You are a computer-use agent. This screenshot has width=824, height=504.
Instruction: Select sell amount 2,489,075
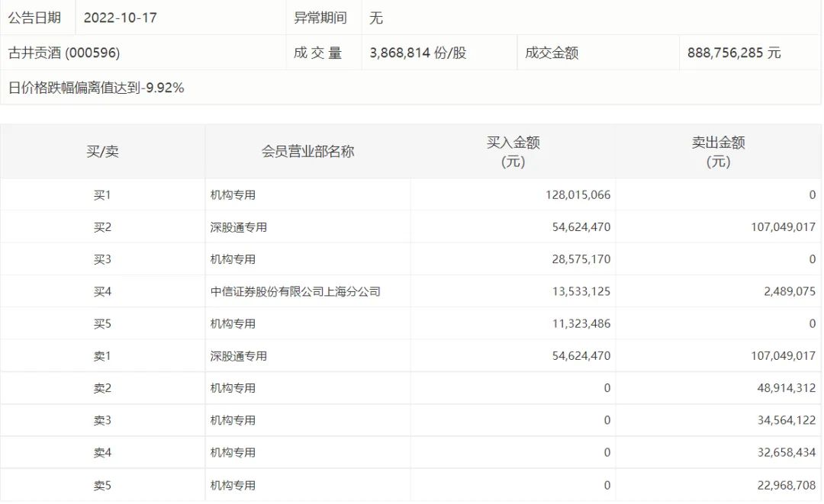coord(790,291)
